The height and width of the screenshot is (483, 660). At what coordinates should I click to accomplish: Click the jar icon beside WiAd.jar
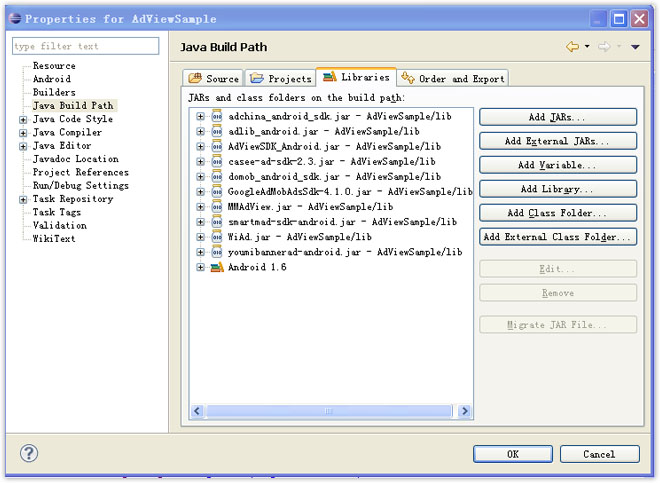pyautogui.click(x=216, y=237)
